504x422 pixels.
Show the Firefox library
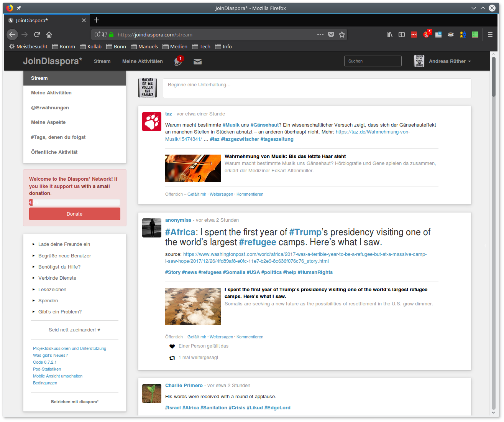pyautogui.click(x=389, y=35)
